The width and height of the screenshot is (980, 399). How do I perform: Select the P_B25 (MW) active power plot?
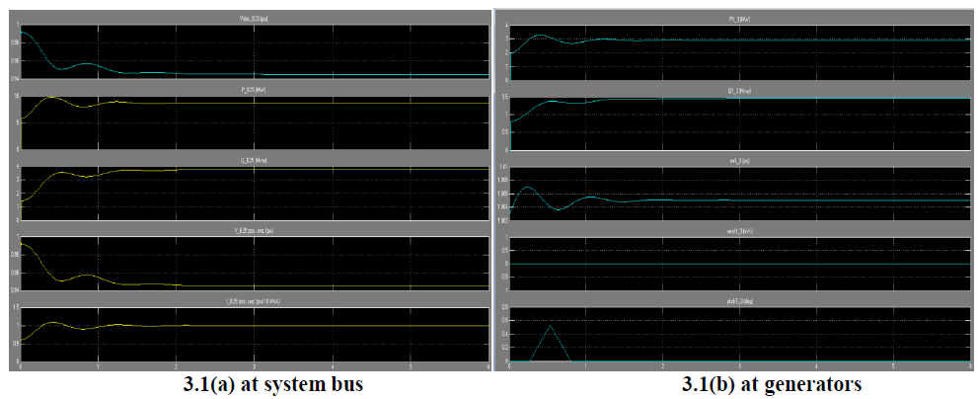pyautogui.click(x=255, y=123)
